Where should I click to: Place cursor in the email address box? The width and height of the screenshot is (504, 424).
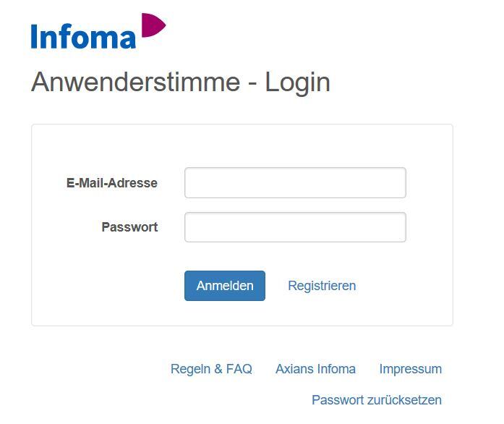click(295, 183)
